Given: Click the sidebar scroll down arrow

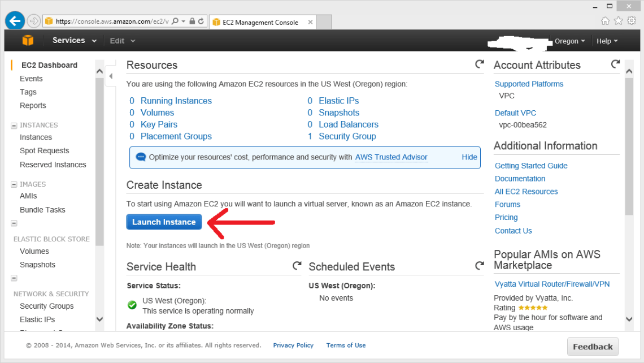Looking at the screenshot, I should coord(100,319).
